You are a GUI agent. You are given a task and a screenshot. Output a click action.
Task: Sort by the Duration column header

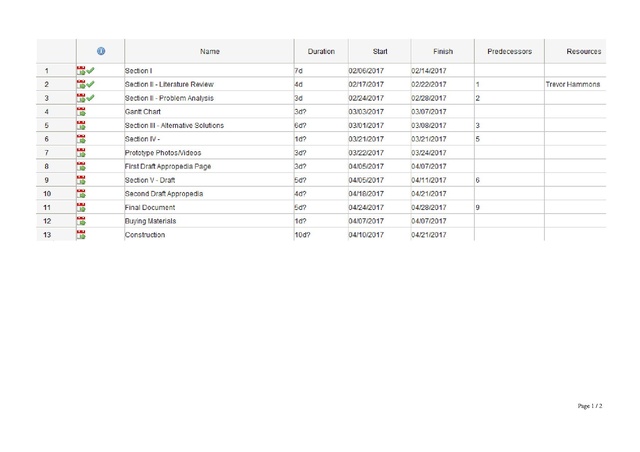pos(321,51)
